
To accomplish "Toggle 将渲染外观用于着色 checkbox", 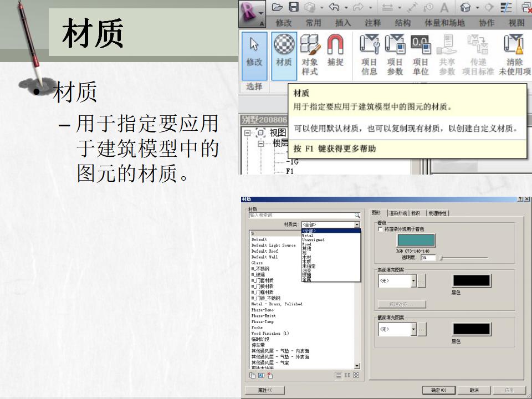I will (x=380, y=229).
